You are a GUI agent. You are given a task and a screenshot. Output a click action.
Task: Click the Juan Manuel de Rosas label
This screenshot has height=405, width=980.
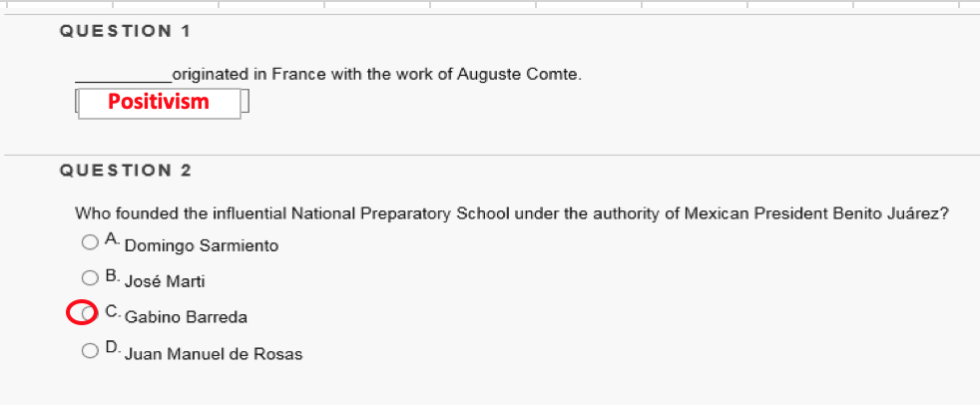point(214,353)
